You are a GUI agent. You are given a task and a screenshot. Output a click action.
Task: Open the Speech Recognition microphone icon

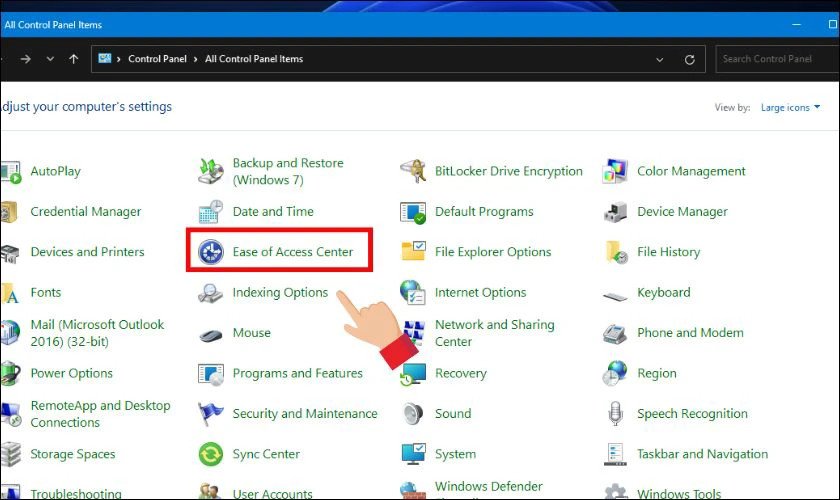(x=615, y=414)
